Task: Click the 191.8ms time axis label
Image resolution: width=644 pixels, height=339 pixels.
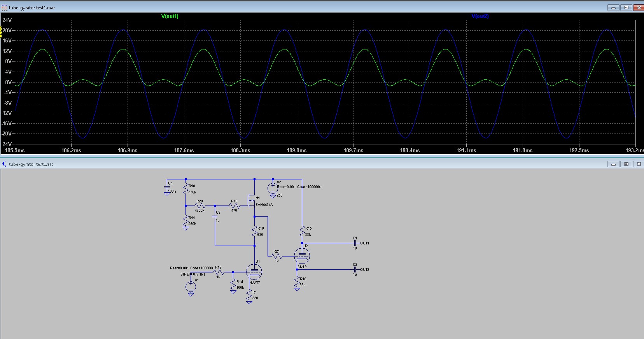Action: [x=523, y=150]
